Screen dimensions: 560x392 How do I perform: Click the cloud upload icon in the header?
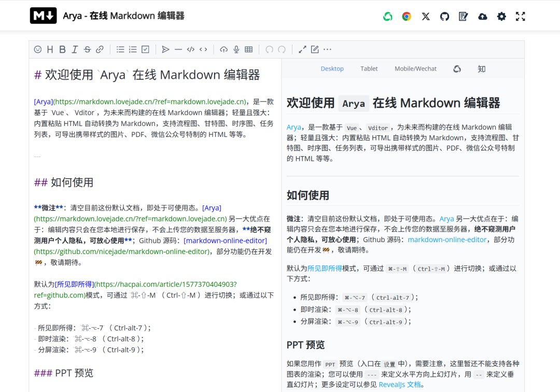(x=483, y=16)
